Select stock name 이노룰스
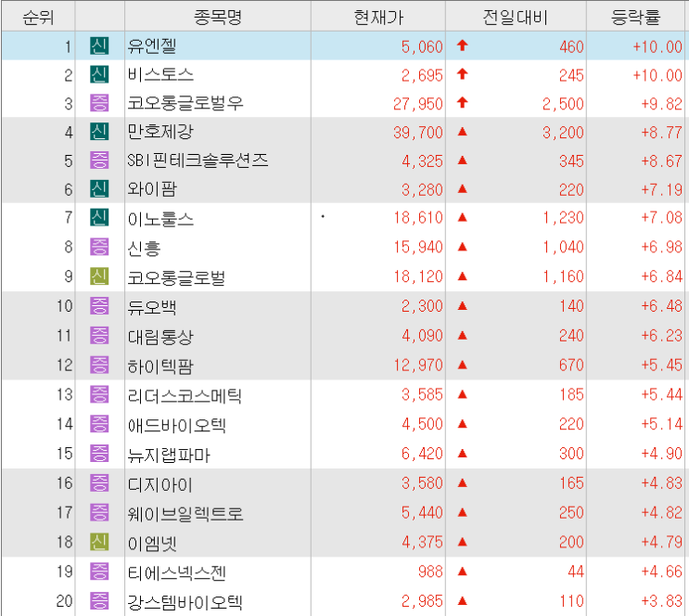The width and height of the screenshot is (689, 616). [160, 218]
